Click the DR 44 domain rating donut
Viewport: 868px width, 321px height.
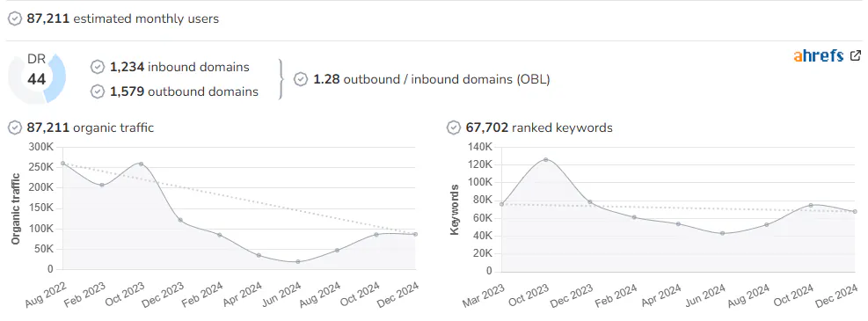[x=37, y=77]
